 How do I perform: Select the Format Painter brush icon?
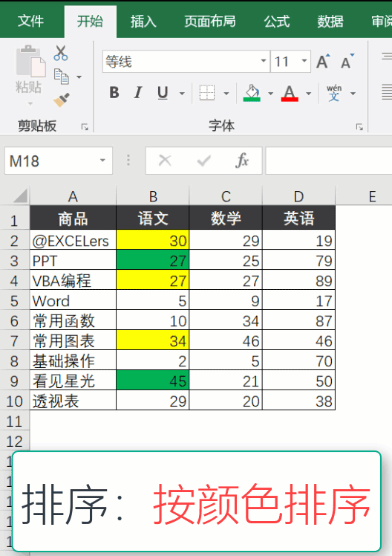click(62, 100)
